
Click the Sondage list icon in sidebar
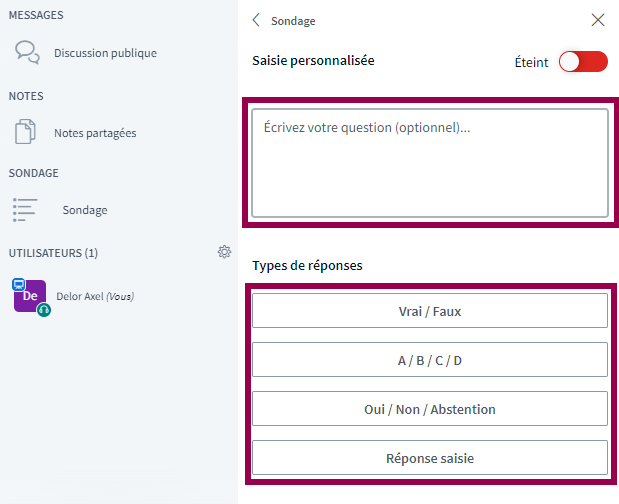tap(25, 209)
